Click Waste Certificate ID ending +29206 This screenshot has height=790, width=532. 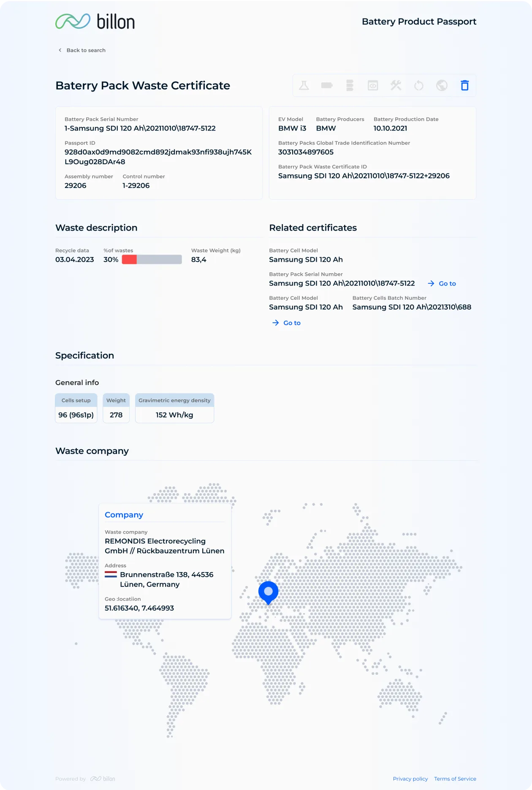[364, 176]
